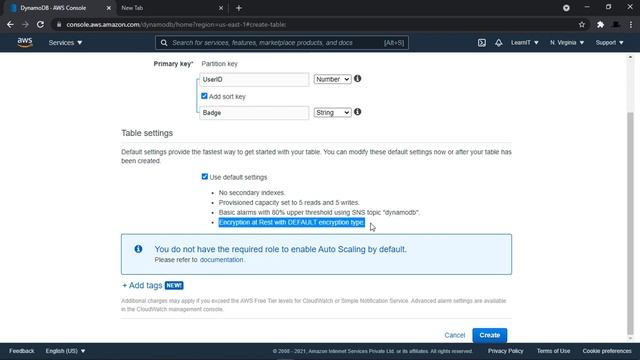Open the N. Virginia region selector
640x360 pixels.
coord(567,42)
